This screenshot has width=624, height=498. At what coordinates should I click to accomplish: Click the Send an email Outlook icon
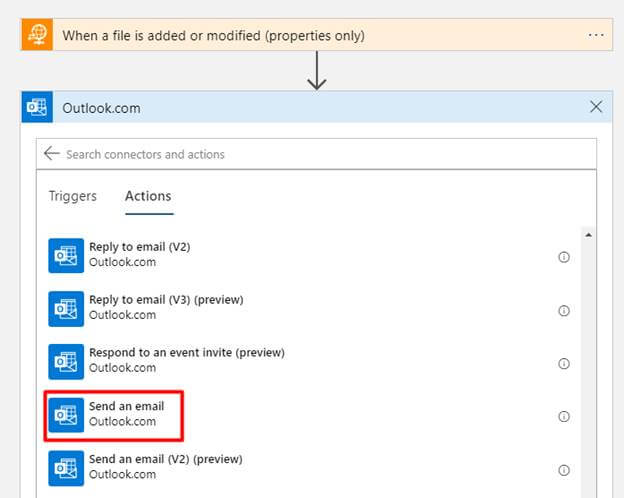(66, 415)
